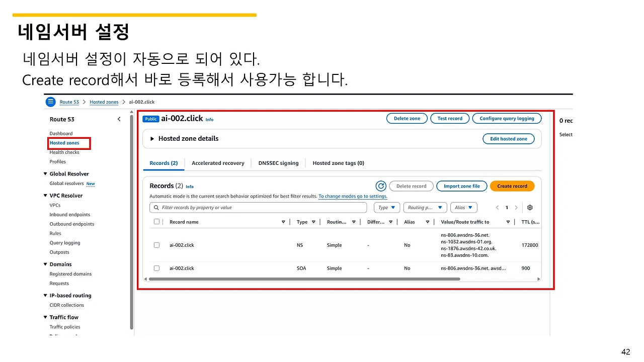The height and width of the screenshot is (362, 644).
Task: Click Edit hosted zone button
Action: point(509,139)
